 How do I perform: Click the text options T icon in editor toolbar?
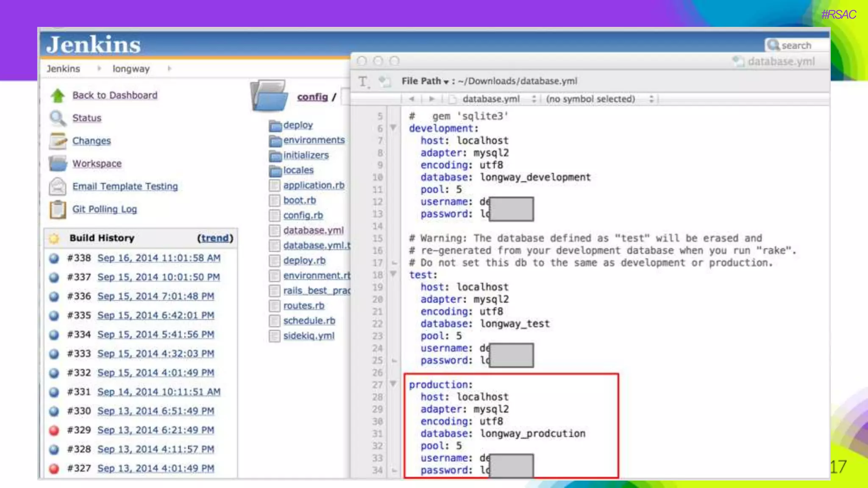click(363, 81)
